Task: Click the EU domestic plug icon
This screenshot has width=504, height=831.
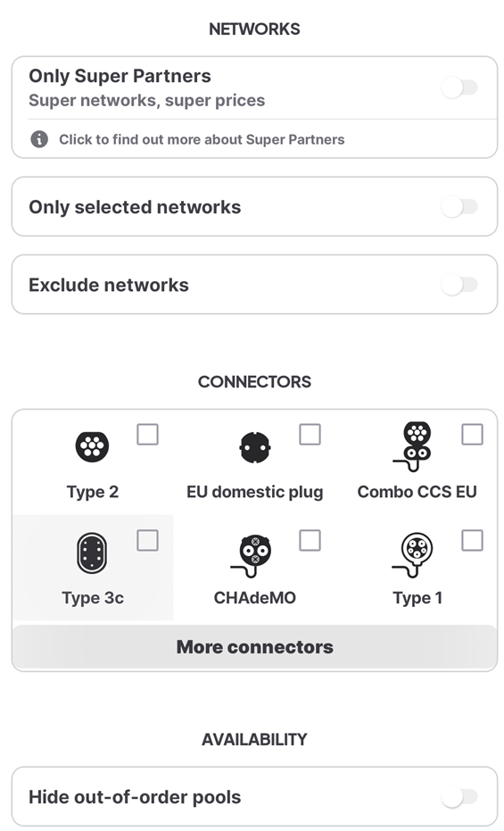Action: point(254,447)
